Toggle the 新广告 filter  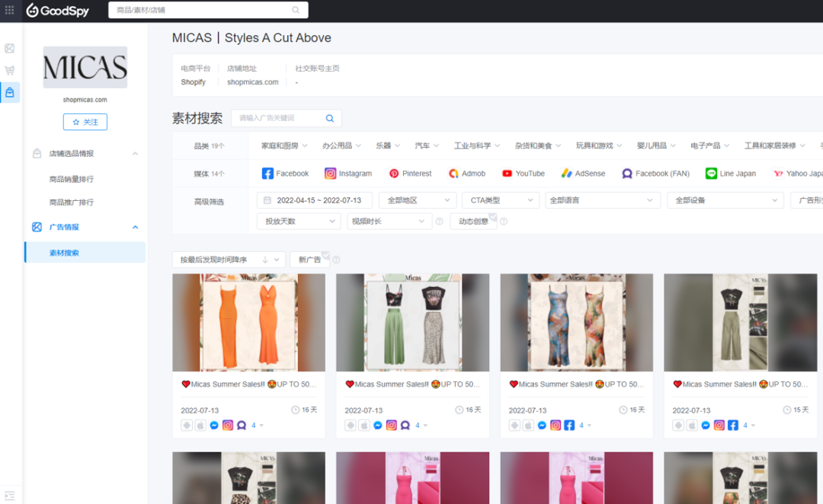tap(309, 260)
